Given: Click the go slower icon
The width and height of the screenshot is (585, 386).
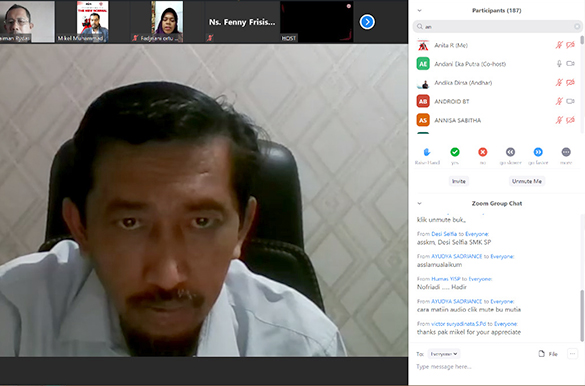Looking at the screenshot, I should pyautogui.click(x=510, y=152).
